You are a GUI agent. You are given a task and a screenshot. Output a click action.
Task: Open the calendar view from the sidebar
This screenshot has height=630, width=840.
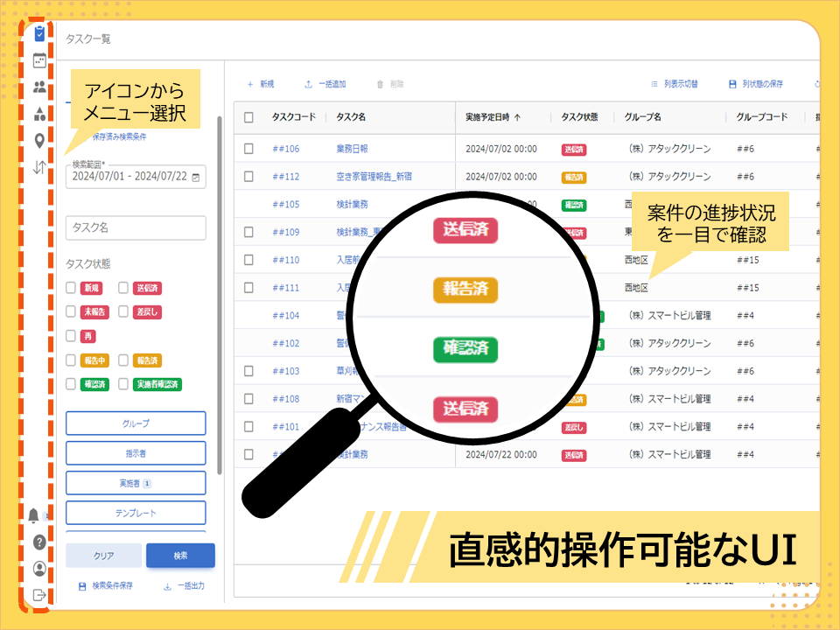(x=39, y=60)
